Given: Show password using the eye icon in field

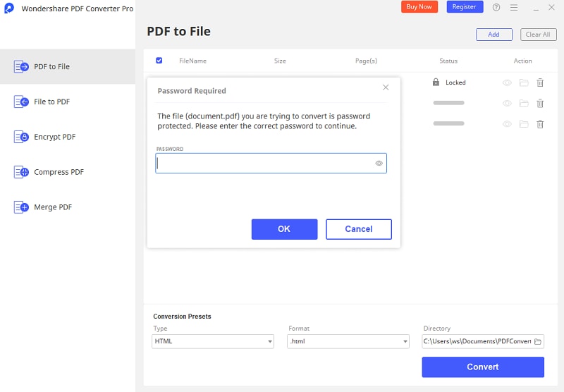Looking at the screenshot, I should tap(379, 164).
